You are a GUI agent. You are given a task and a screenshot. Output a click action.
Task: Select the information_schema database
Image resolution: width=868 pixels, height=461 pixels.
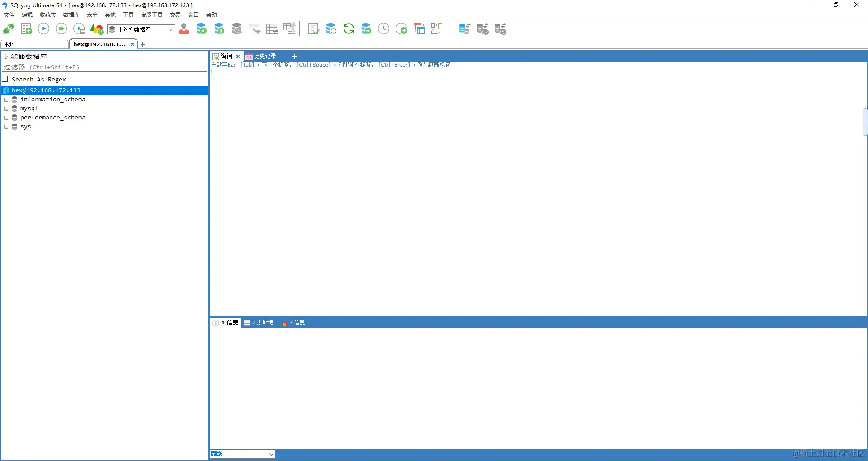(52, 100)
